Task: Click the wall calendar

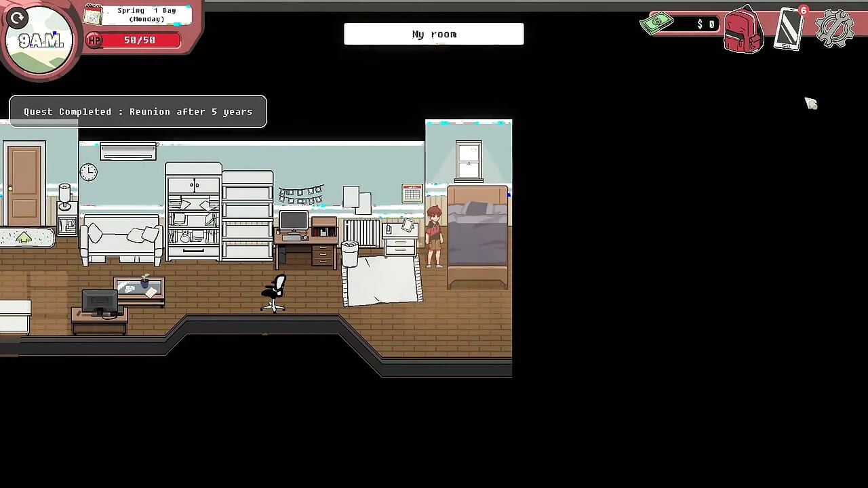Action: tap(412, 193)
